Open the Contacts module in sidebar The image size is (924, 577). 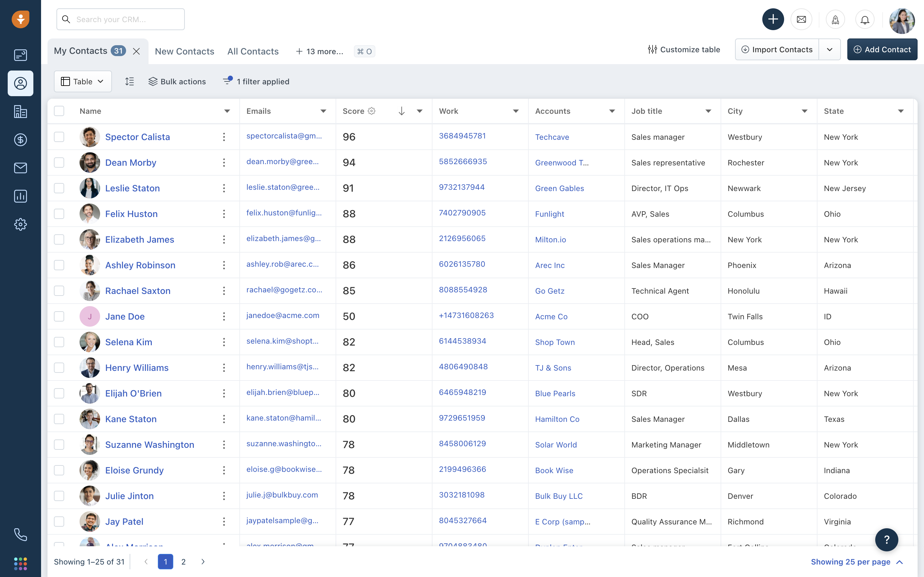coord(20,83)
